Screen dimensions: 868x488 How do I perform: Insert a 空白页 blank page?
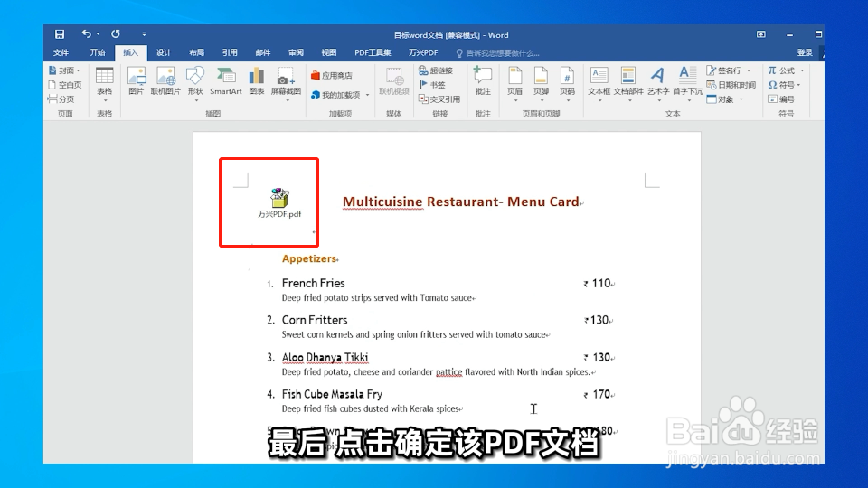click(65, 85)
